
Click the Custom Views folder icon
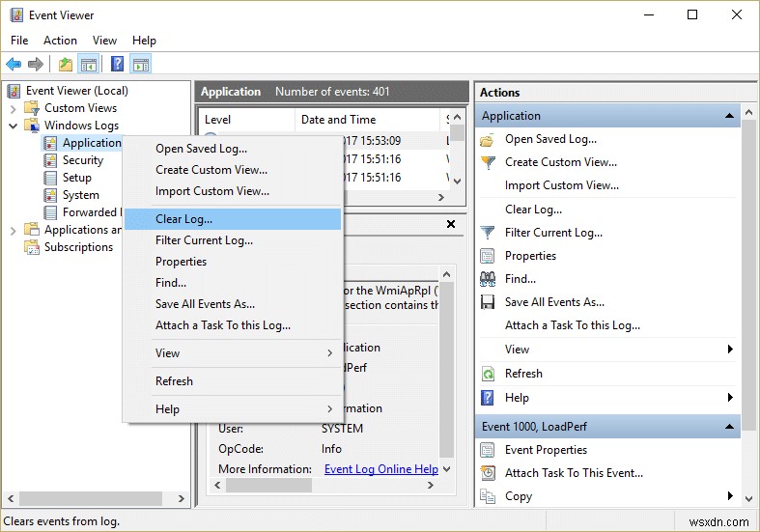point(32,107)
